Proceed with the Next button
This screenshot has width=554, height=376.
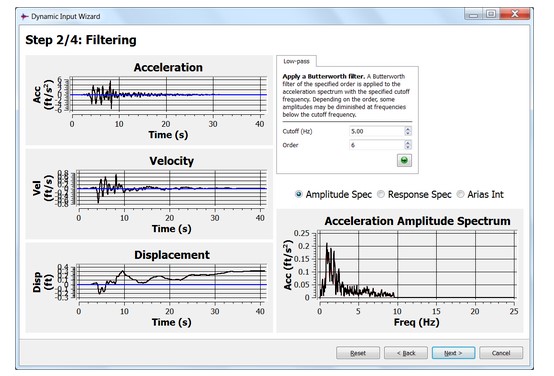[453, 353]
